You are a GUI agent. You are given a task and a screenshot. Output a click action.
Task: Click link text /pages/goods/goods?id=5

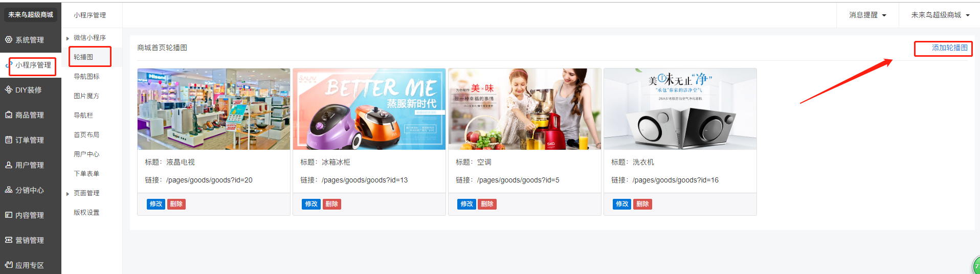point(518,180)
